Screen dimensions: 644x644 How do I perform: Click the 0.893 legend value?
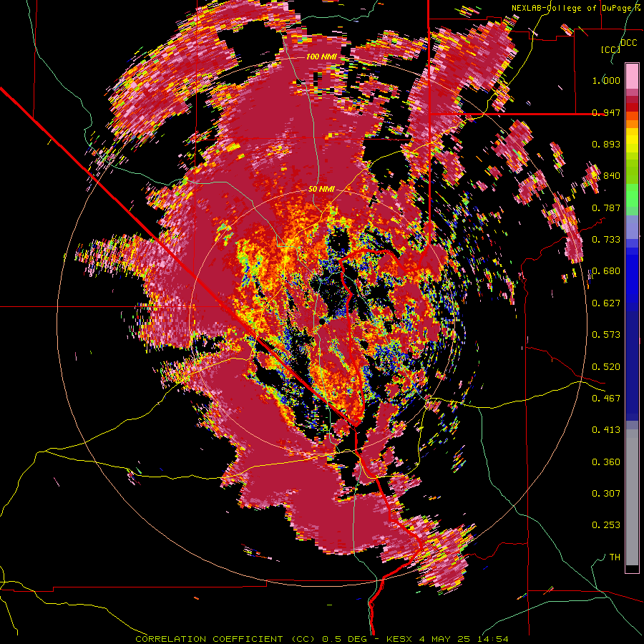point(606,144)
